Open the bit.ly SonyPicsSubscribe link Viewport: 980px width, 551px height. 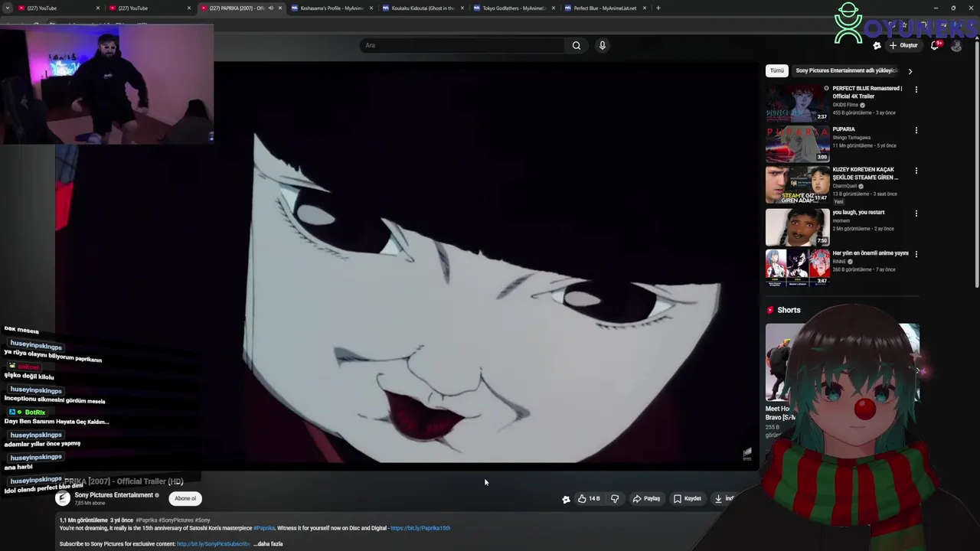214,544
